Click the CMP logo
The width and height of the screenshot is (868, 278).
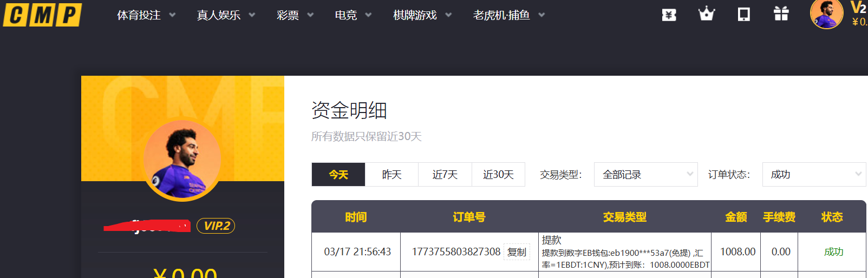click(x=42, y=15)
